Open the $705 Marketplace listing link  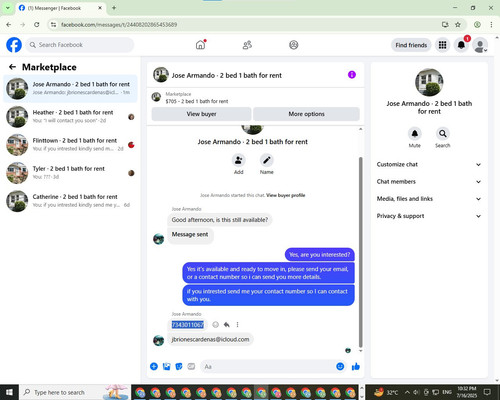[197, 101]
